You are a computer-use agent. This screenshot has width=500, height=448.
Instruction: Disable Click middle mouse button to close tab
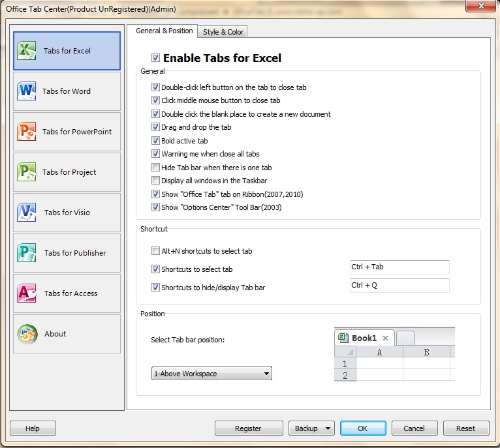pyautogui.click(x=155, y=100)
